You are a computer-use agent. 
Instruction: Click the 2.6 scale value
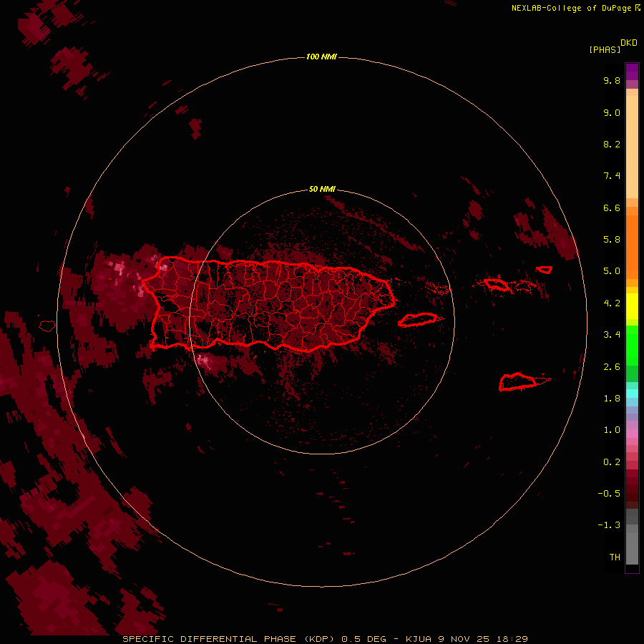click(612, 367)
